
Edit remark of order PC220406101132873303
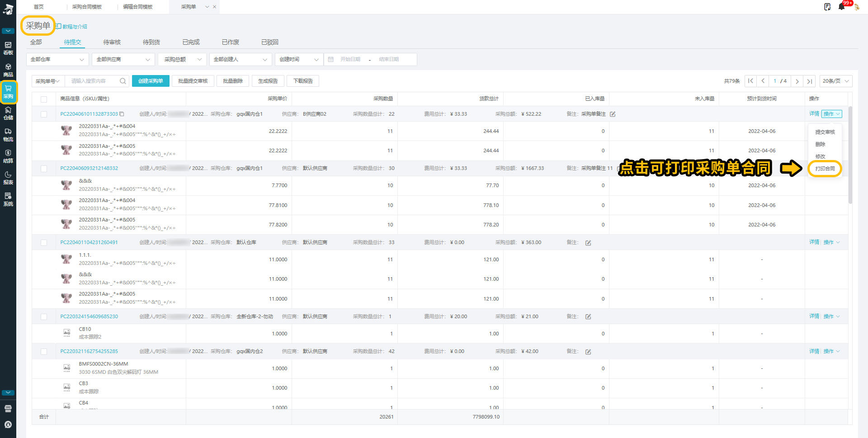tap(613, 114)
